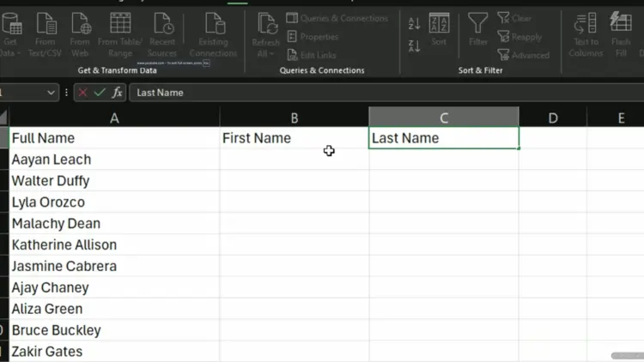Open the custom Sort dialog
644x362 pixels.
pos(439,29)
